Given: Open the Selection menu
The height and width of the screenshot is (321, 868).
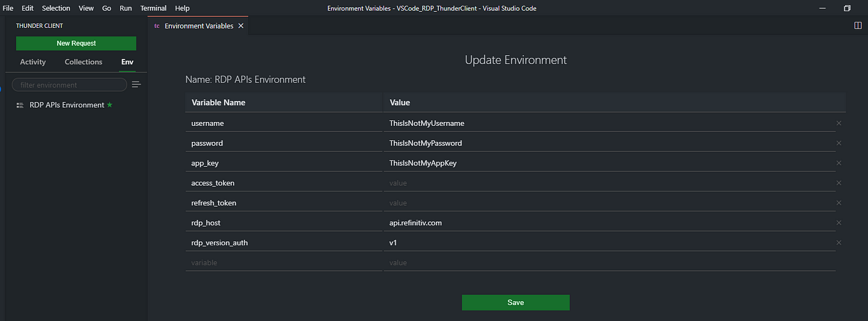Looking at the screenshot, I should click(56, 8).
